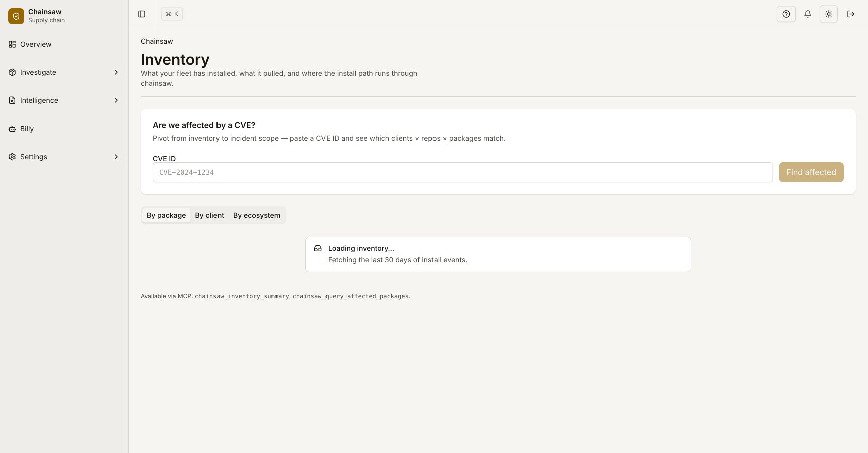Image resolution: width=868 pixels, height=453 pixels.
Task: Click the Inventory page heading
Action: (175, 59)
